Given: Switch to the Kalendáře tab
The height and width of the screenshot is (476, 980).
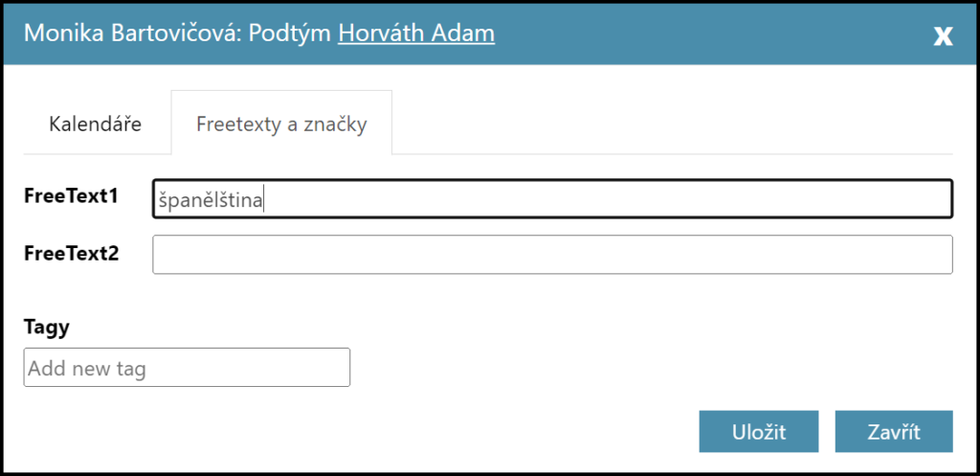Looking at the screenshot, I should pyautogui.click(x=96, y=124).
